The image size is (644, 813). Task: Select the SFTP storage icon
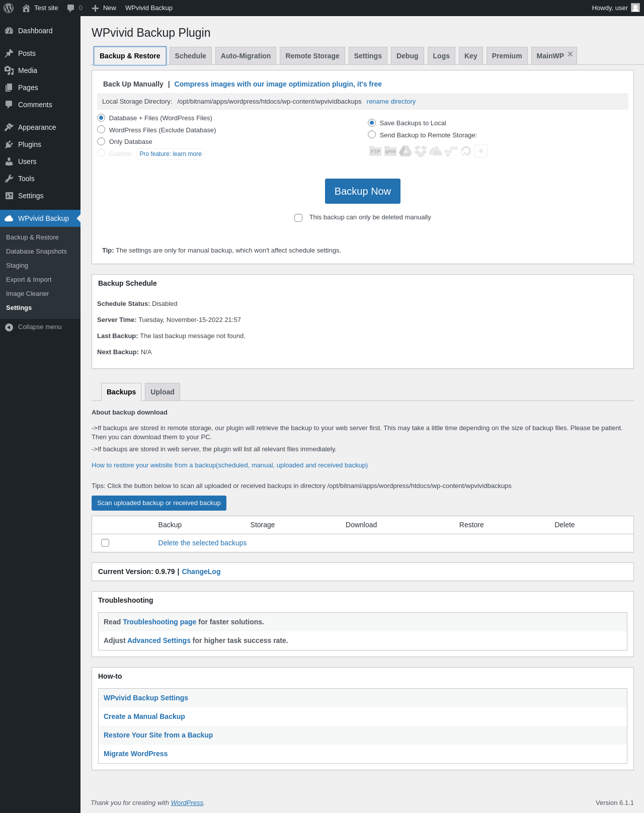(390, 151)
